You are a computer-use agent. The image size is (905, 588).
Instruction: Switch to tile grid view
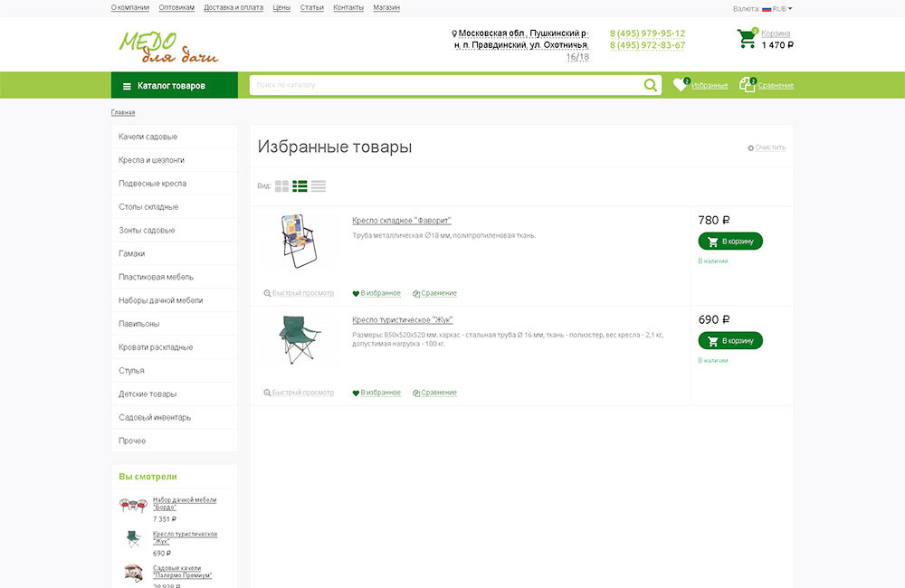click(281, 185)
